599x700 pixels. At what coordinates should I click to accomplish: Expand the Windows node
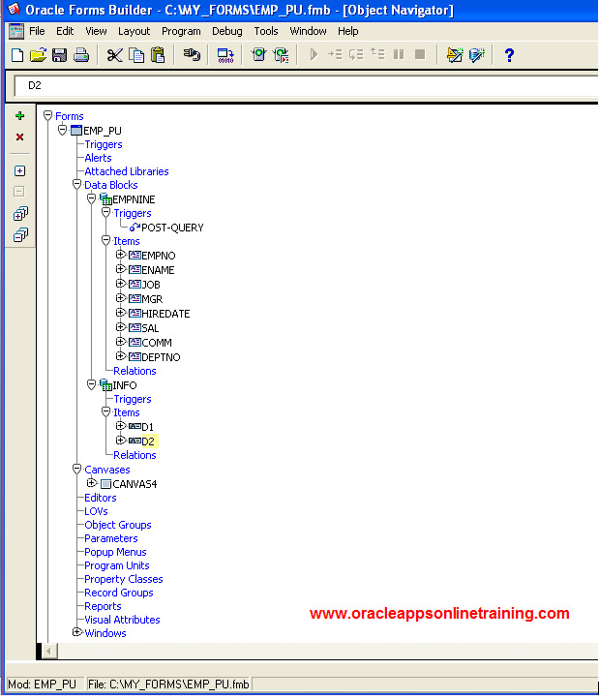point(77,632)
